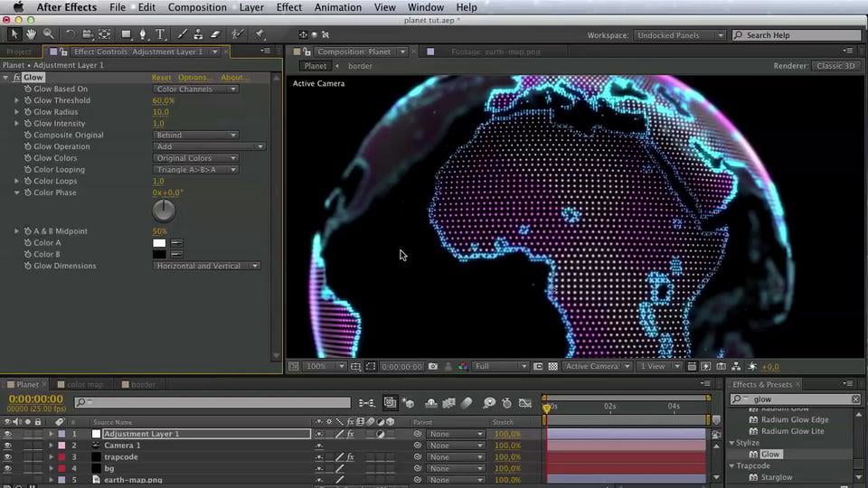Select the Eraser tool
868x488 pixels.
click(215, 34)
